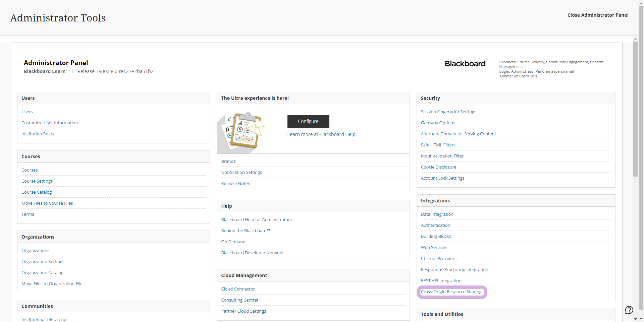644x322 pixels.
Task: Click the Blackboard logo
Action: 465,64
